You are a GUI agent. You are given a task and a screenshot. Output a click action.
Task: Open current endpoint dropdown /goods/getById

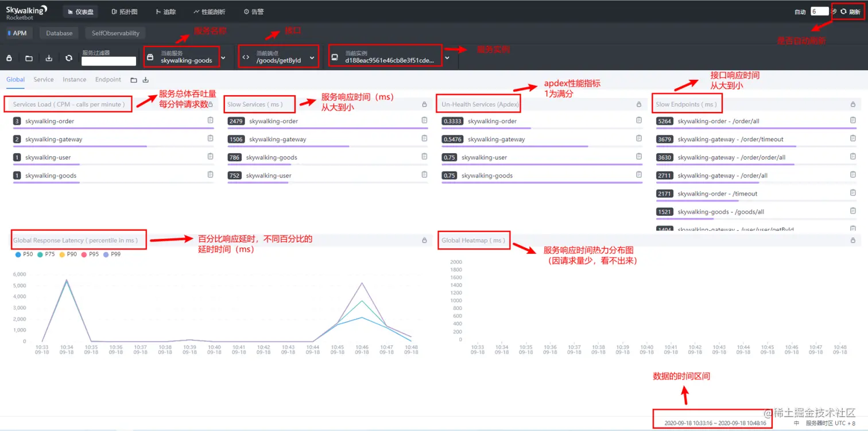tap(278, 57)
